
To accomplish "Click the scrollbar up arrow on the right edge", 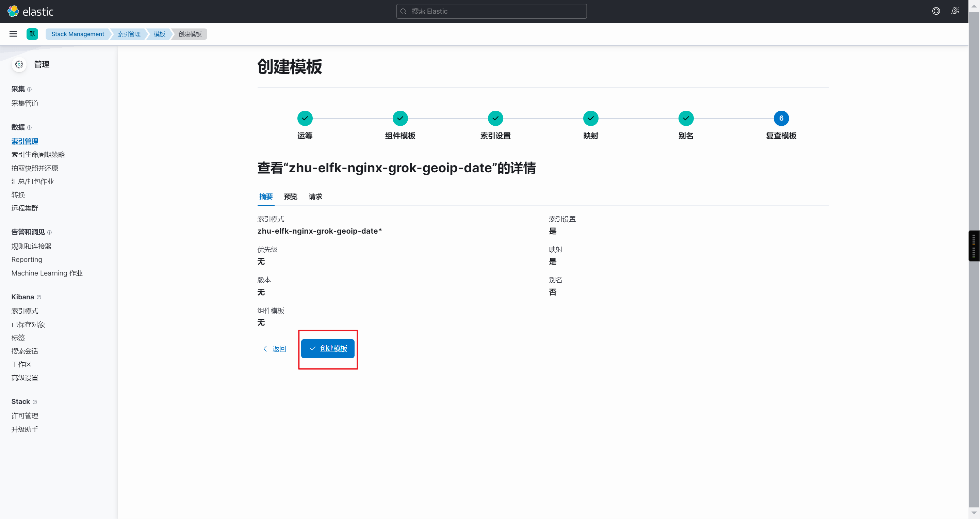I will click(x=974, y=6).
